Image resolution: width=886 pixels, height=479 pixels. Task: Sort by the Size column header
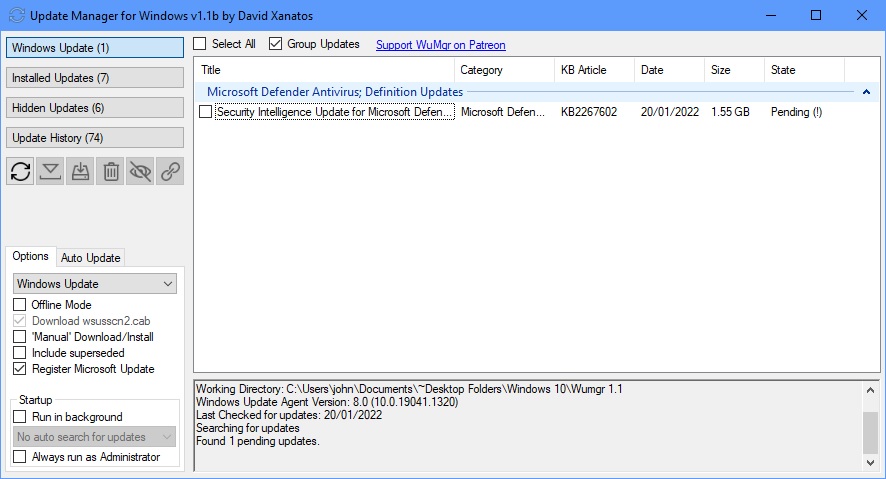pos(735,70)
